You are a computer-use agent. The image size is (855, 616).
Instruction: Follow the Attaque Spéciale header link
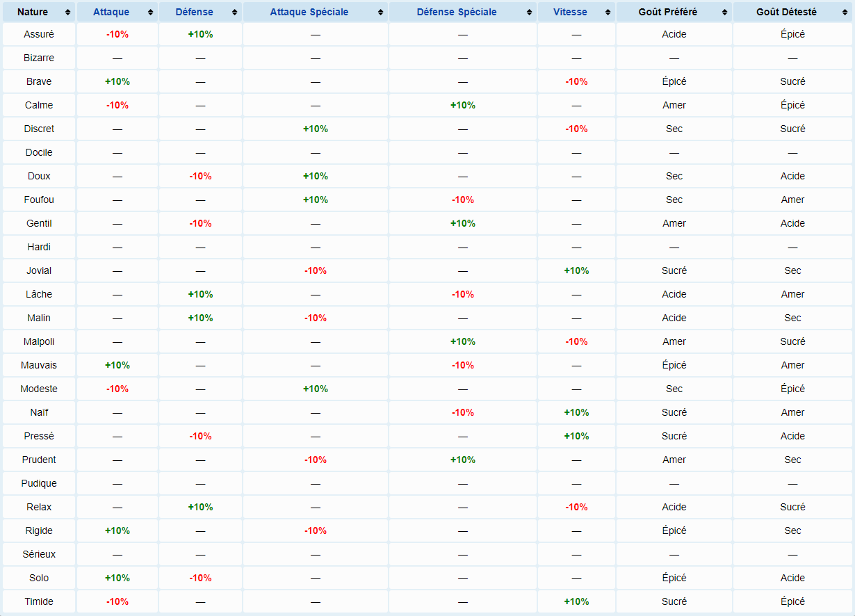[309, 13]
